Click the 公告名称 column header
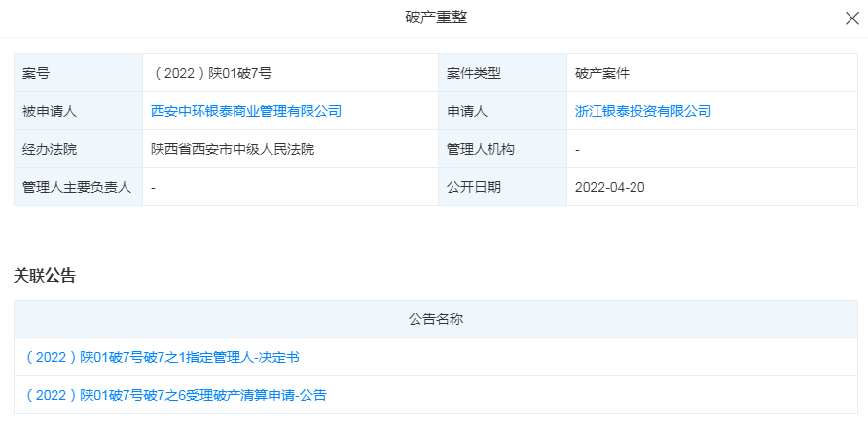868x425 pixels. pyautogui.click(x=436, y=319)
